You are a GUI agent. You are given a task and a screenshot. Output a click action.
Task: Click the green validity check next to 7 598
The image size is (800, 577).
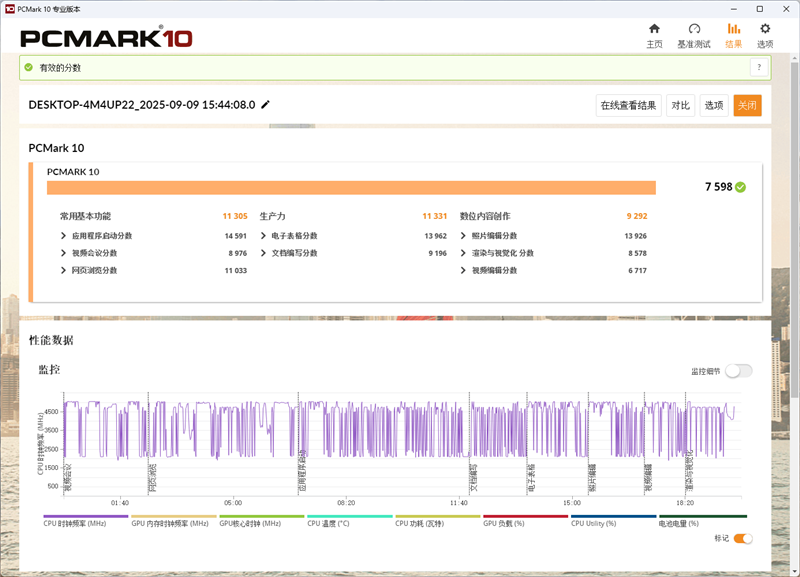click(x=740, y=187)
